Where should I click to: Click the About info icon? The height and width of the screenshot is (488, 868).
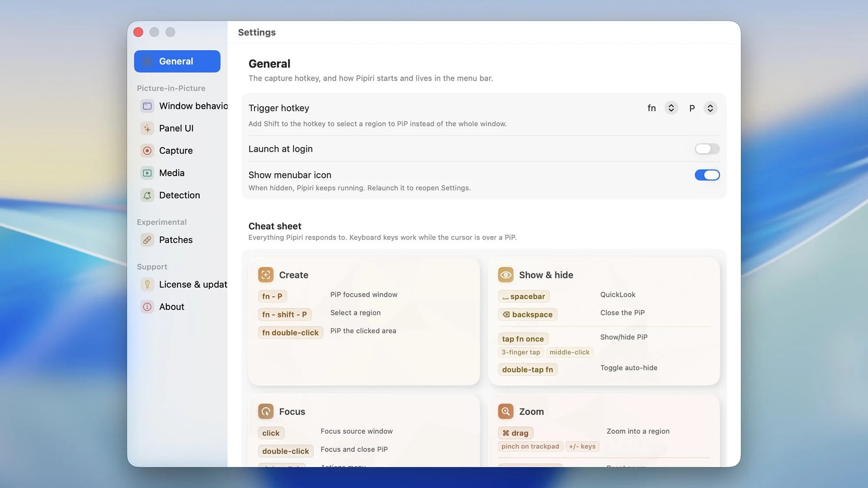click(148, 307)
